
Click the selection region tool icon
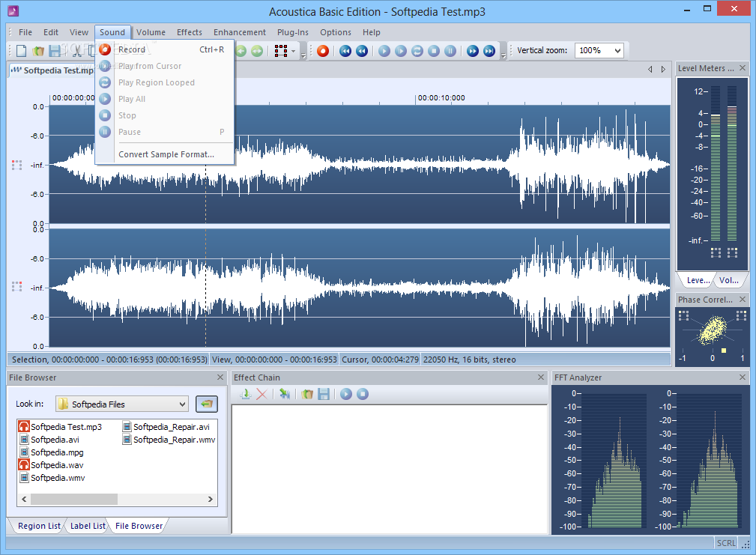pos(281,51)
